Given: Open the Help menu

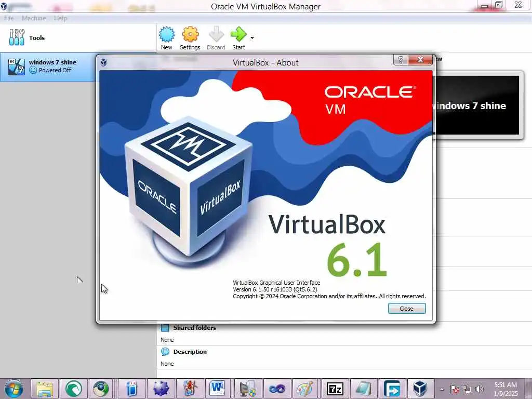Looking at the screenshot, I should 60,18.
